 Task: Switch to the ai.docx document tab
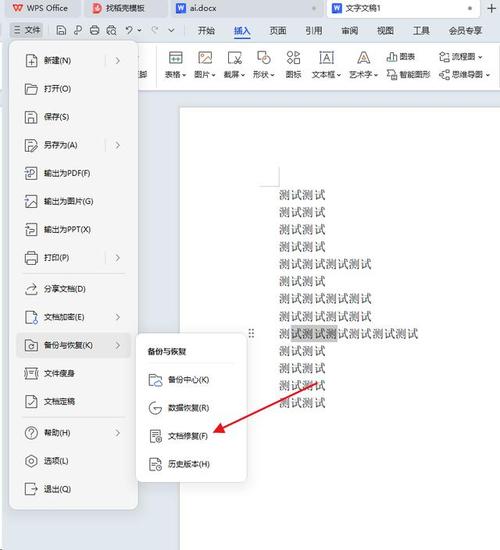247,8
